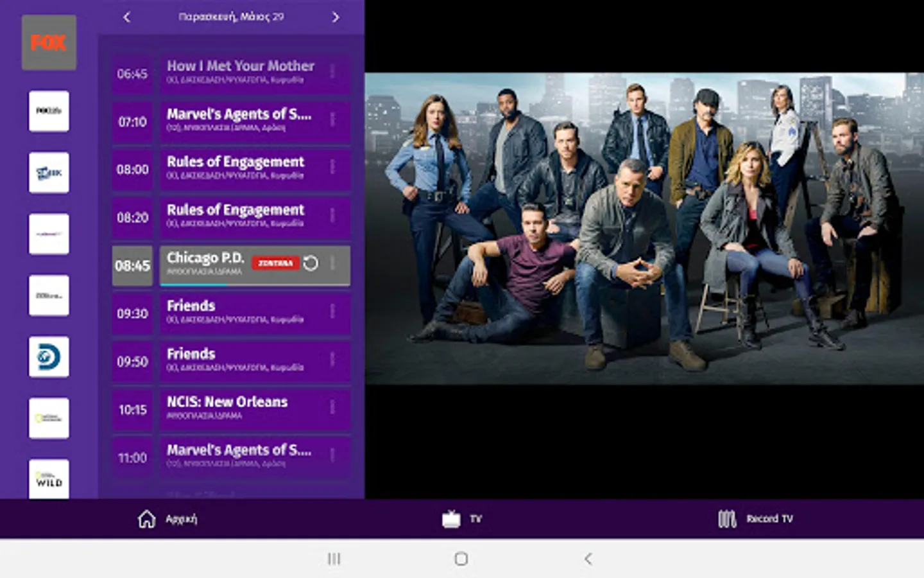The width and height of the screenshot is (924, 578).
Task: Click the 09:50 time cell
Action: (132, 362)
